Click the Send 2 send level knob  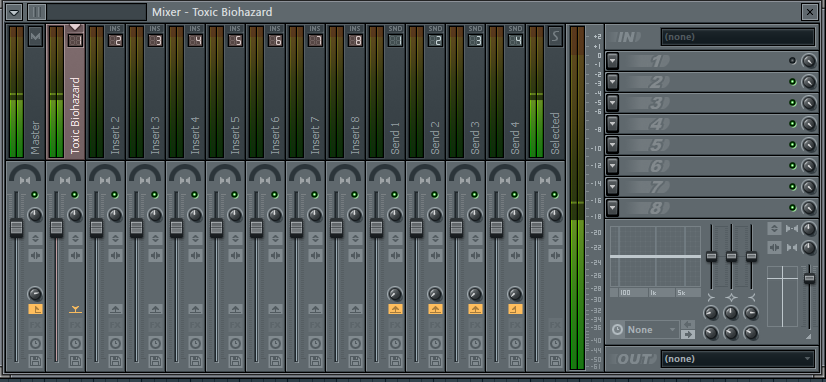click(x=435, y=294)
